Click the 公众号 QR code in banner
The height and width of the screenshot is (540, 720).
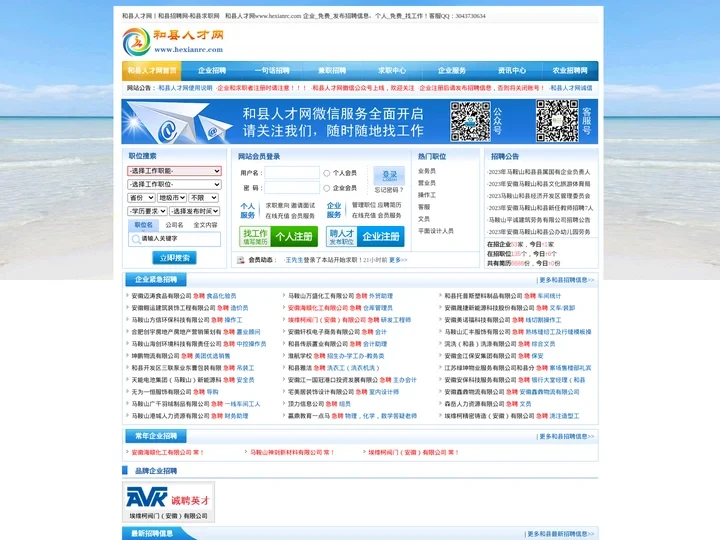coord(470,122)
